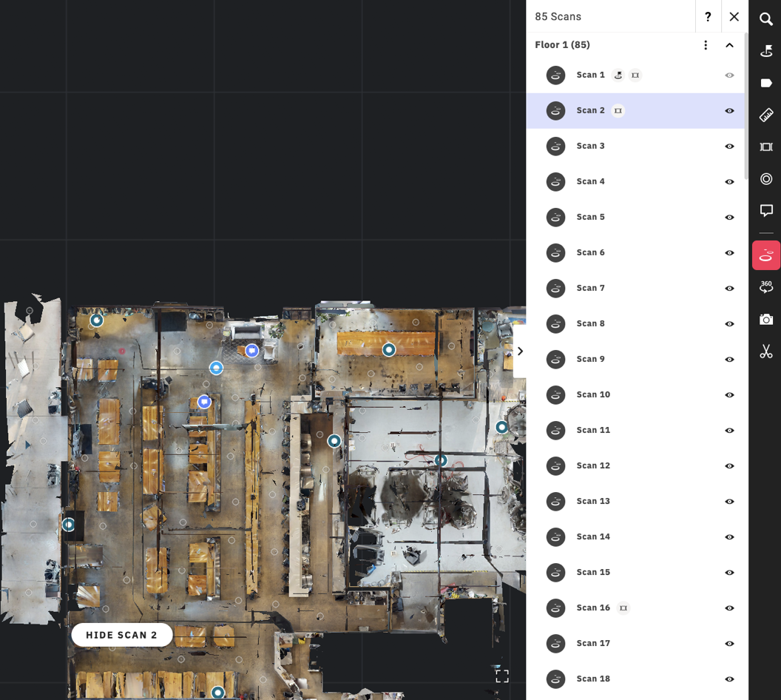781x700 pixels.
Task: Open the comments panel
Action: 766,210
